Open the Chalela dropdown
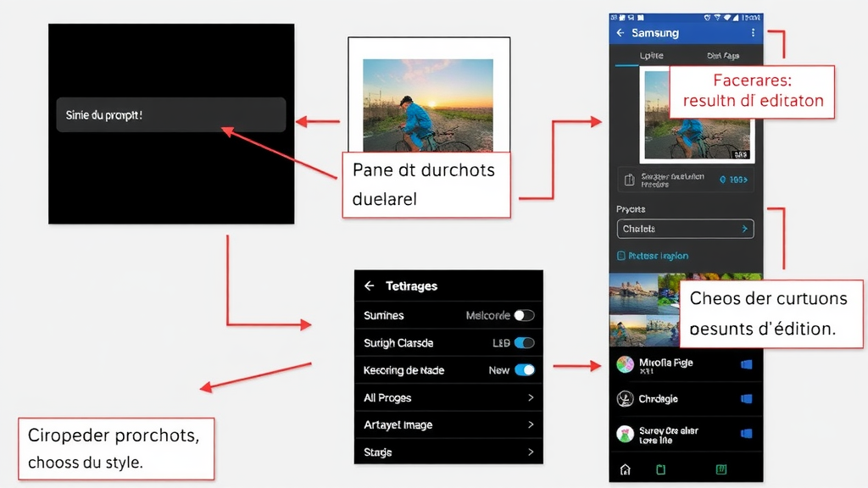The height and width of the screenshot is (488, 868). (685, 229)
